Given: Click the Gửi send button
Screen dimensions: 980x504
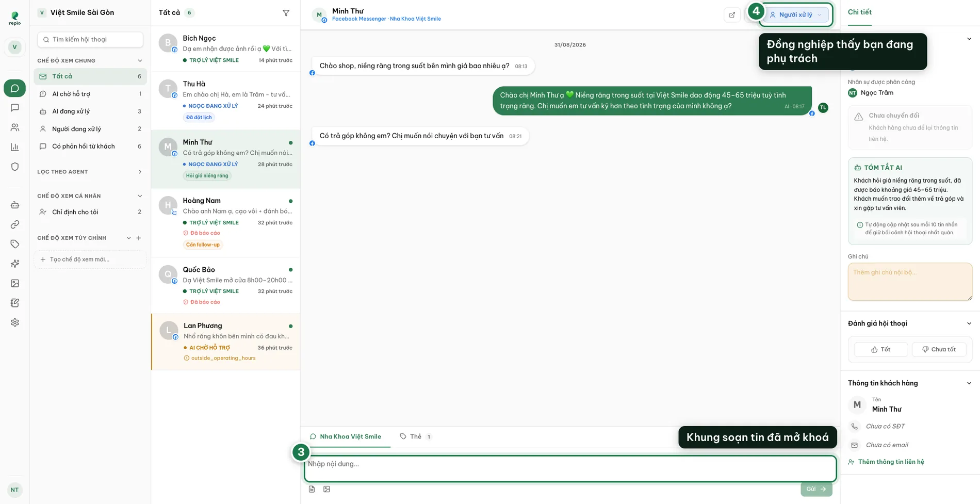Looking at the screenshot, I should pyautogui.click(x=816, y=489).
